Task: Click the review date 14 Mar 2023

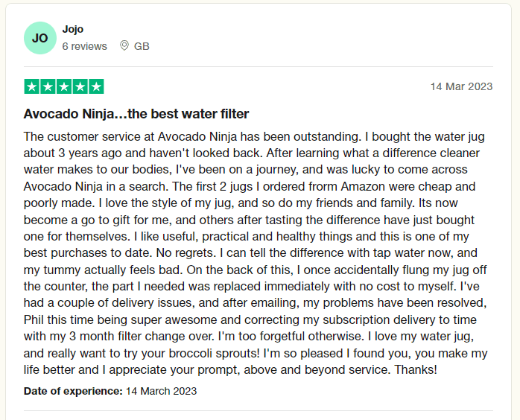Action: (461, 86)
